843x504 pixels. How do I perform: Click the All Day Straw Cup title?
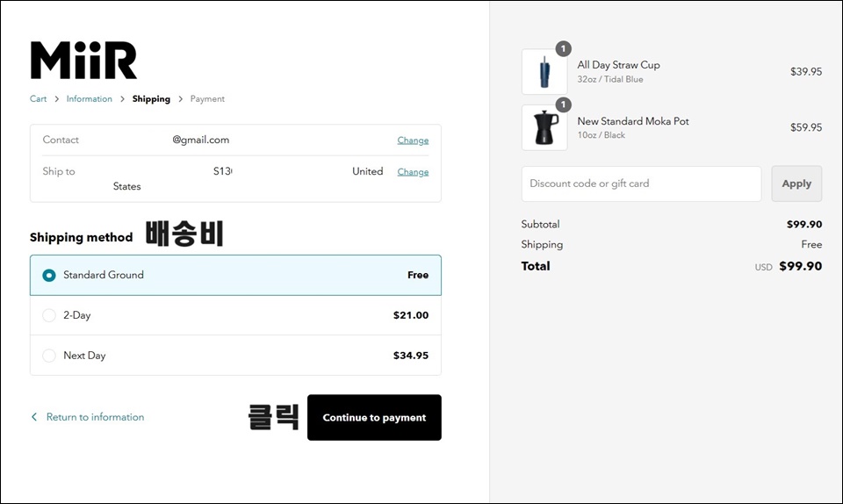[x=619, y=65]
